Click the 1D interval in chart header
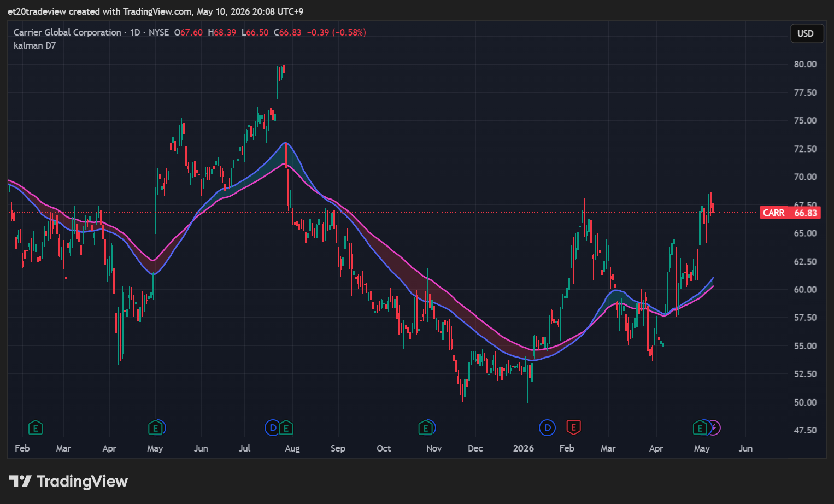The width and height of the screenshot is (834, 504). point(135,32)
